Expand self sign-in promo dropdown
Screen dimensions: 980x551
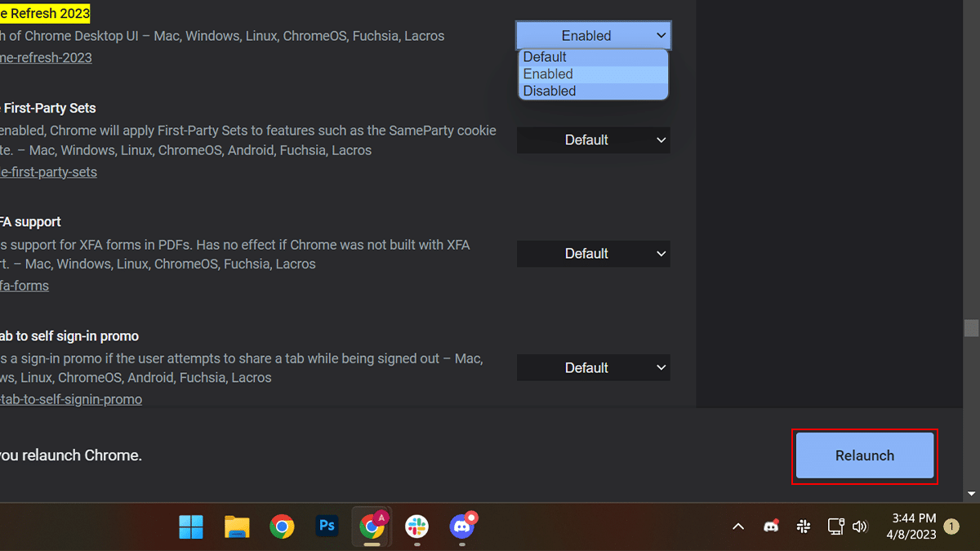(x=593, y=368)
